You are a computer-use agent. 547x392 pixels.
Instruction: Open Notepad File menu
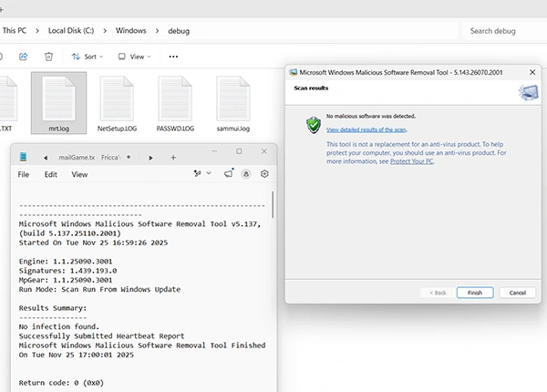tap(24, 174)
